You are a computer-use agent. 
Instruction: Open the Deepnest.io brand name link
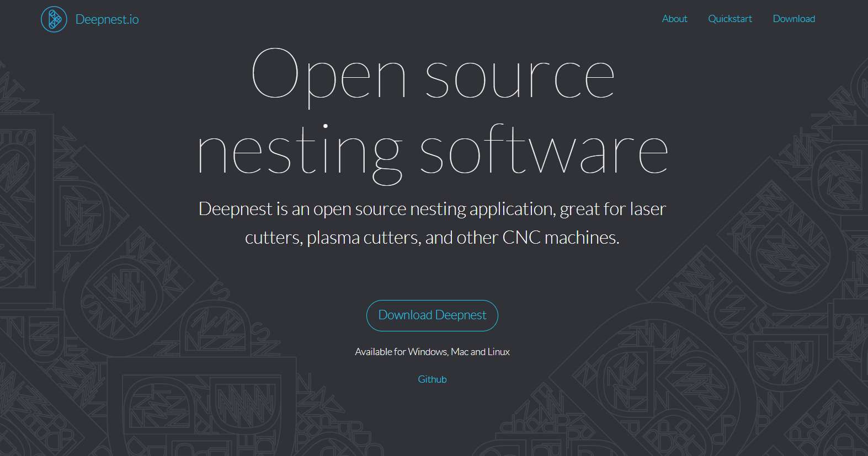coord(107,19)
